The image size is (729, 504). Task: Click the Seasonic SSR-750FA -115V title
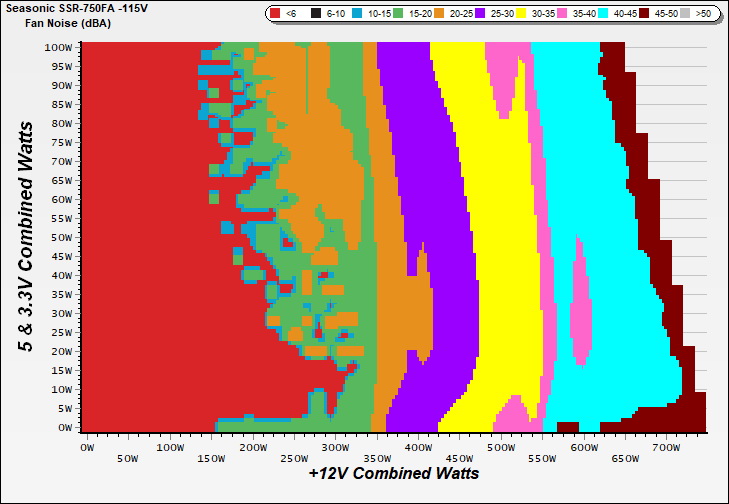(76, 8)
